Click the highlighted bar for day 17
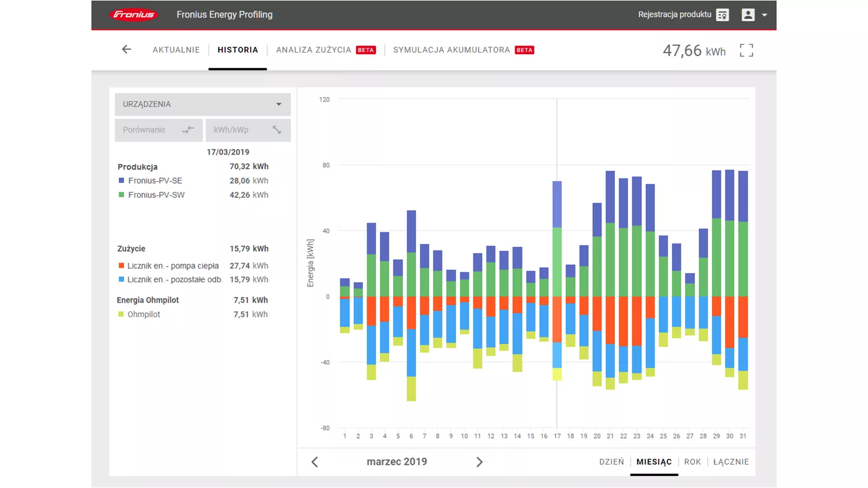Image resolution: width=868 pixels, height=488 pixels. (x=557, y=281)
